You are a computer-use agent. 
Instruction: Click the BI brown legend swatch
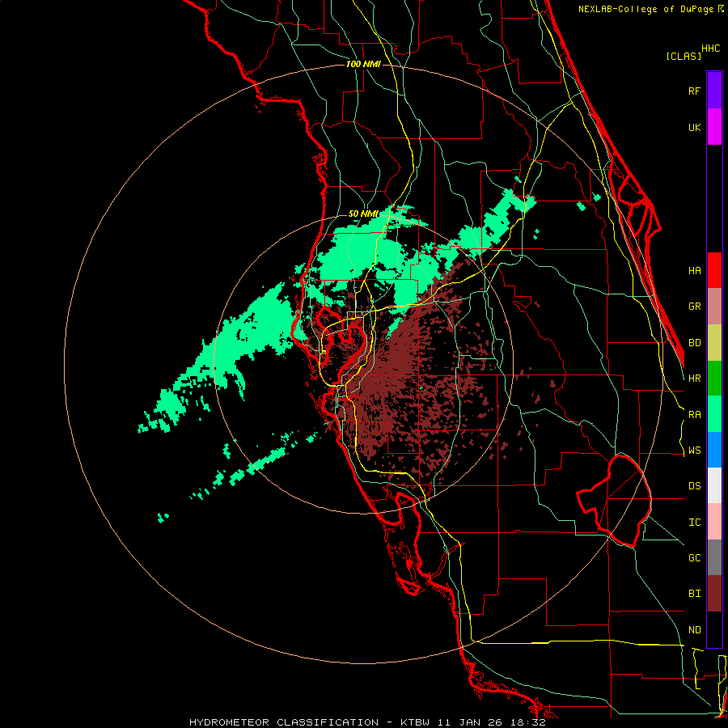click(714, 594)
